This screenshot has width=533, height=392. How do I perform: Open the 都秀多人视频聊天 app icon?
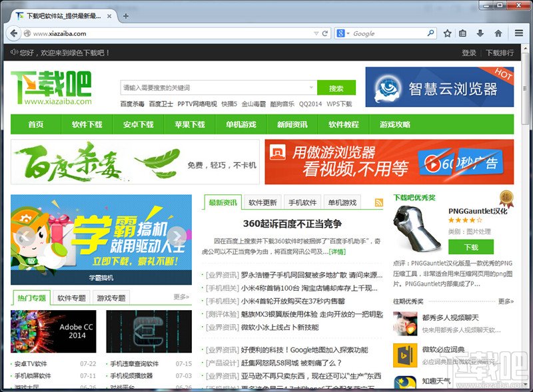point(405,323)
